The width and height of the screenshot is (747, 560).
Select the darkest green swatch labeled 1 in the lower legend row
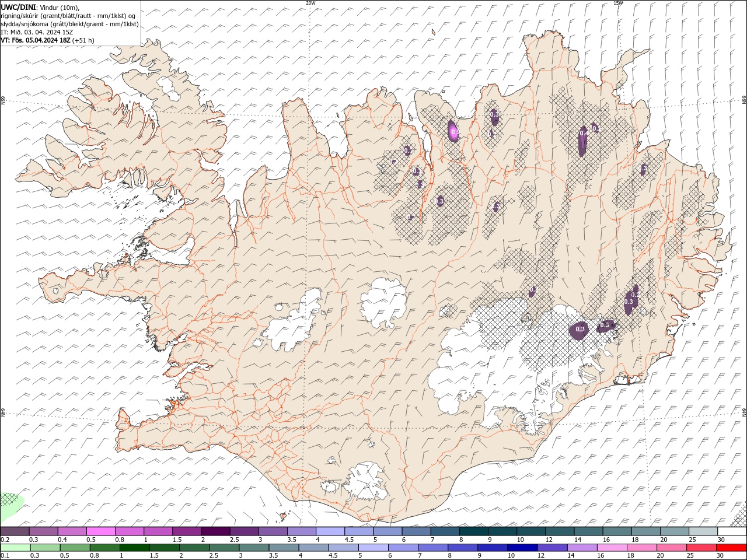click(135, 548)
